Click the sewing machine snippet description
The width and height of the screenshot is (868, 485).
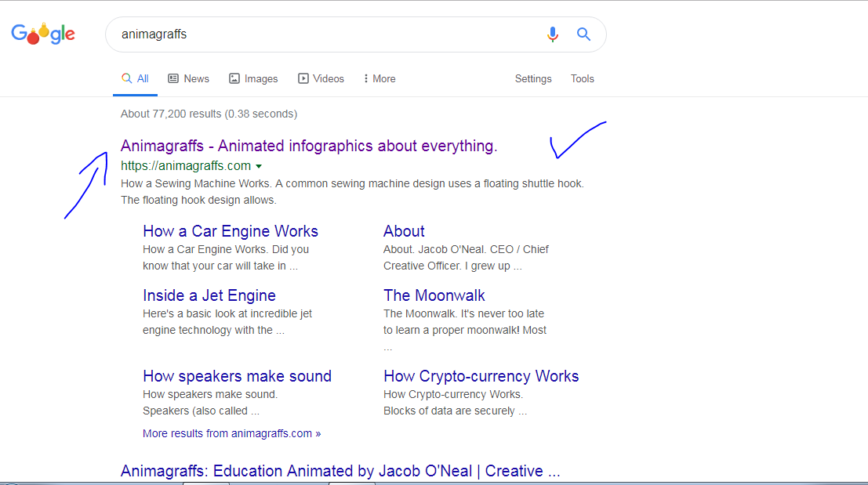(352, 192)
